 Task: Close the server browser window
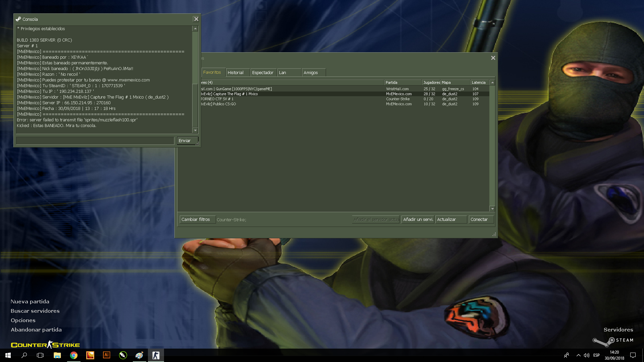(x=493, y=58)
